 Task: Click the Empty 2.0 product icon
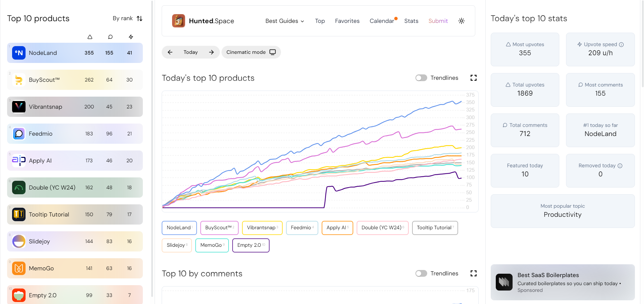click(x=19, y=295)
